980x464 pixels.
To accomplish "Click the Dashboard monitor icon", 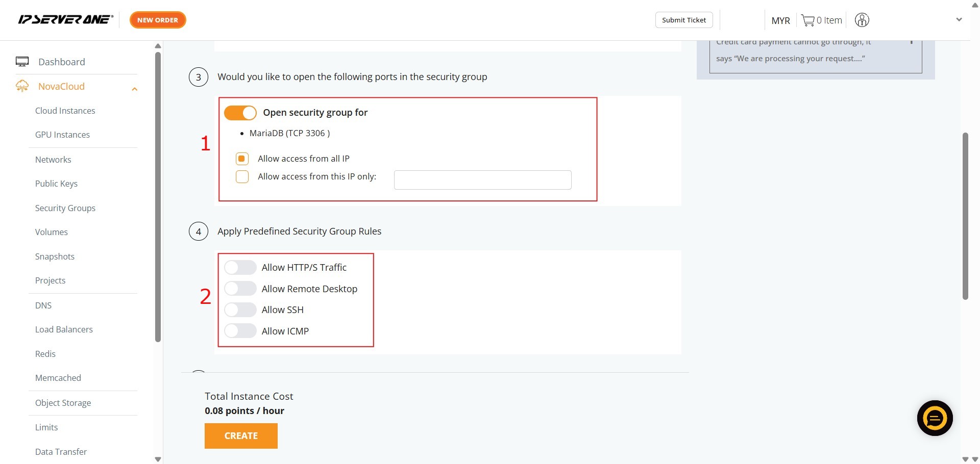I will pos(22,62).
